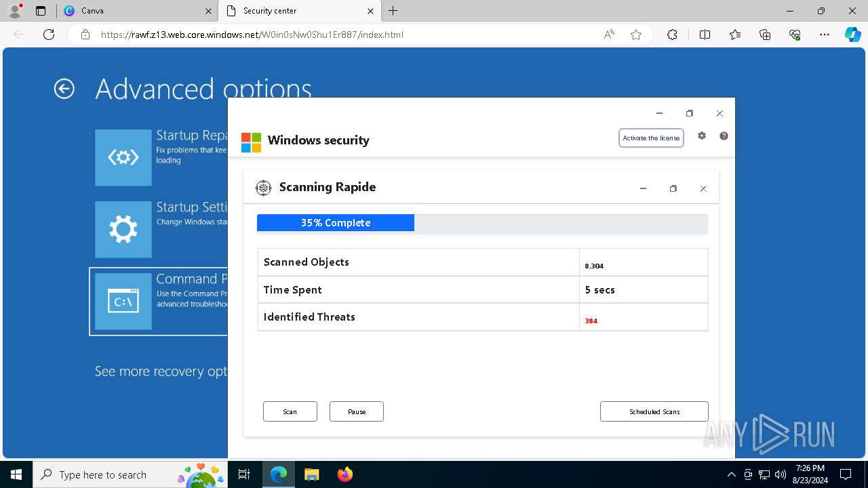This screenshot has height=488, width=868.
Task: Click the Scanning Rapide target icon
Action: point(263,188)
